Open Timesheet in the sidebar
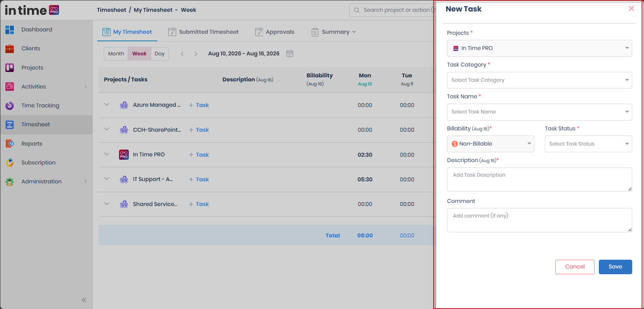This screenshot has width=644, height=309. [x=46, y=125]
